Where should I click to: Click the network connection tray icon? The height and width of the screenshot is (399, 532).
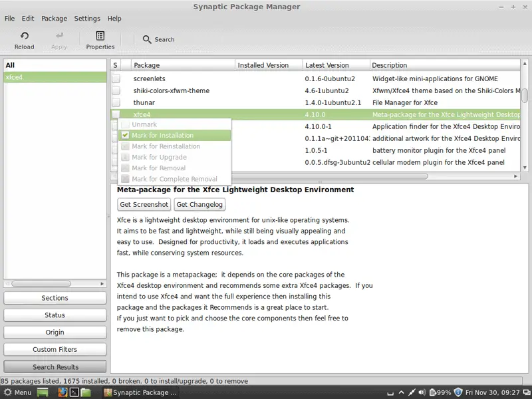tap(412, 392)
